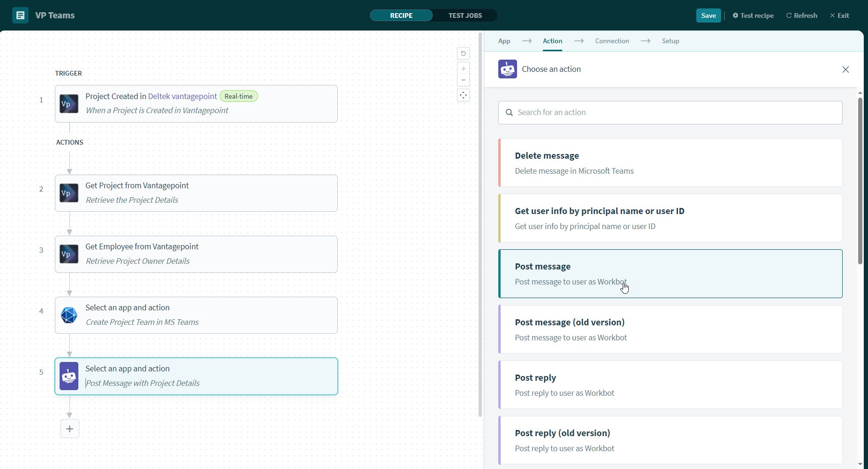Viewport: 868px width, 469px height.
Task: Open the Deltek vantagepoint link
Action: 183,96
